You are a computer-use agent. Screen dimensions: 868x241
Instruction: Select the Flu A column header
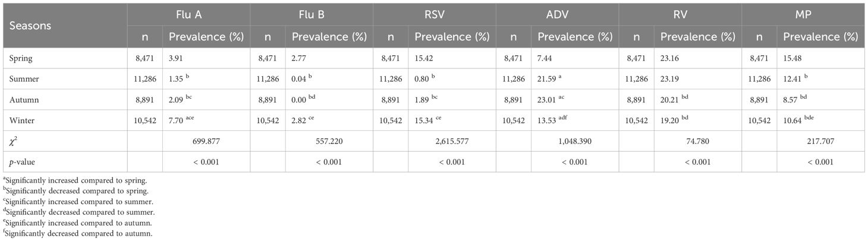tap(188, 15)
